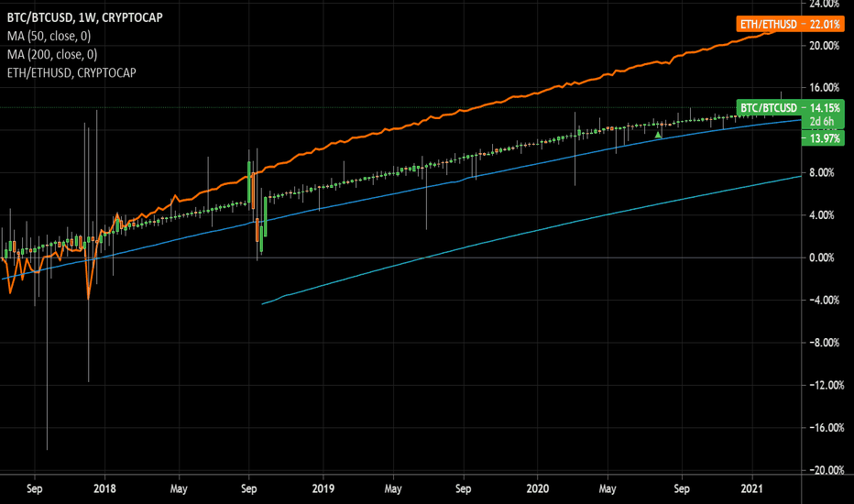This screenshot has width=854, height=504.
Task: Select the MA (50, close, 0) indicator label
Action: 49,36
